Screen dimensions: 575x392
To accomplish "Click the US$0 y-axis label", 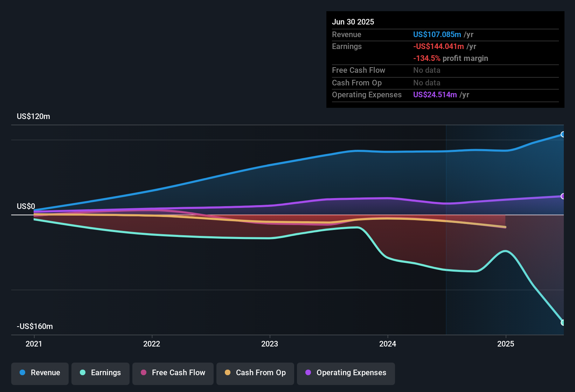I will click(x=26, y=206).
